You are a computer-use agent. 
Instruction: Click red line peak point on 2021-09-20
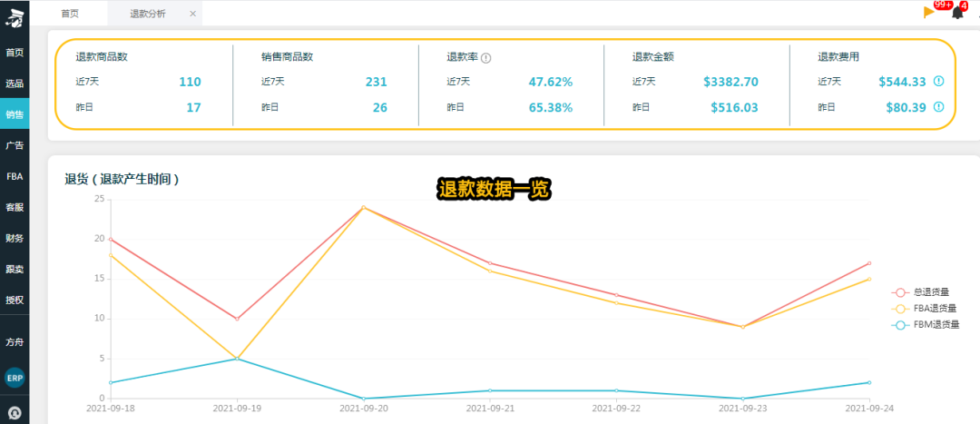click(x=363, y=207)
